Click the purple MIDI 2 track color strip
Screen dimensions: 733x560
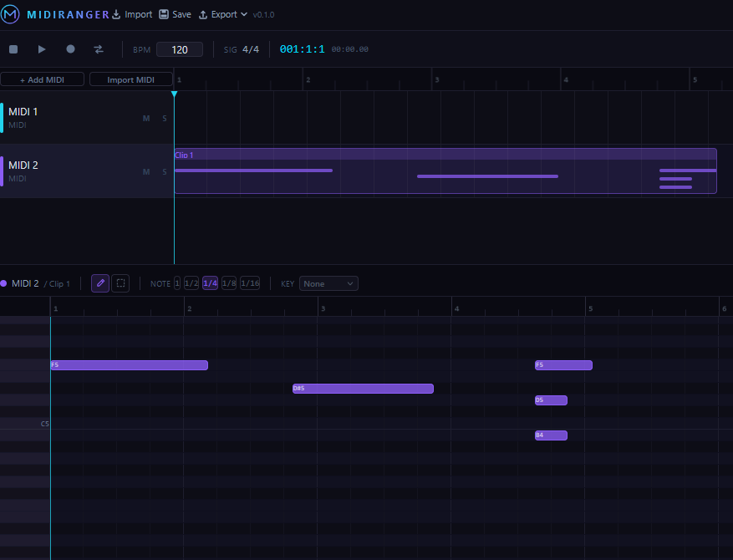coord(2,171)
